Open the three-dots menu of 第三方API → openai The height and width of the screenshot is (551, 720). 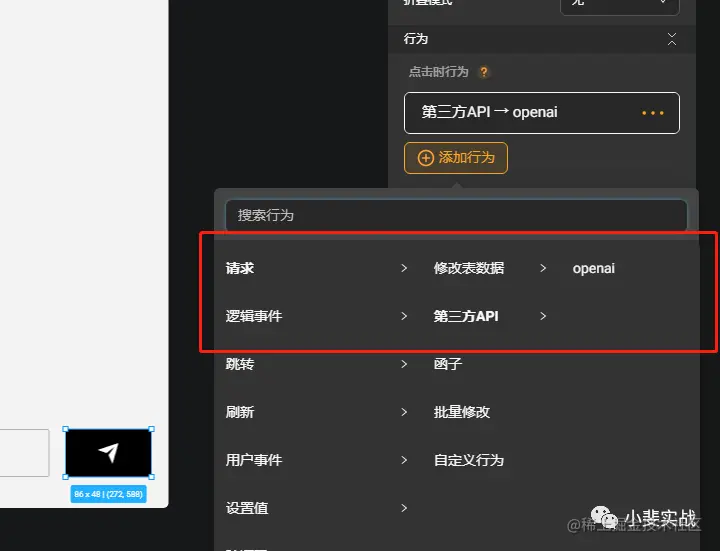652,113
